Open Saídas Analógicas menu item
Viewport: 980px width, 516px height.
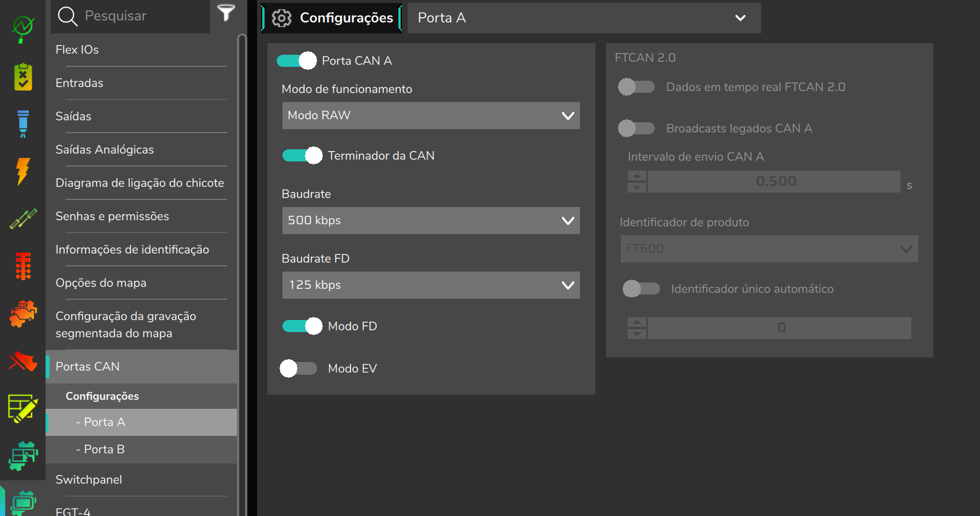point(141,150)
